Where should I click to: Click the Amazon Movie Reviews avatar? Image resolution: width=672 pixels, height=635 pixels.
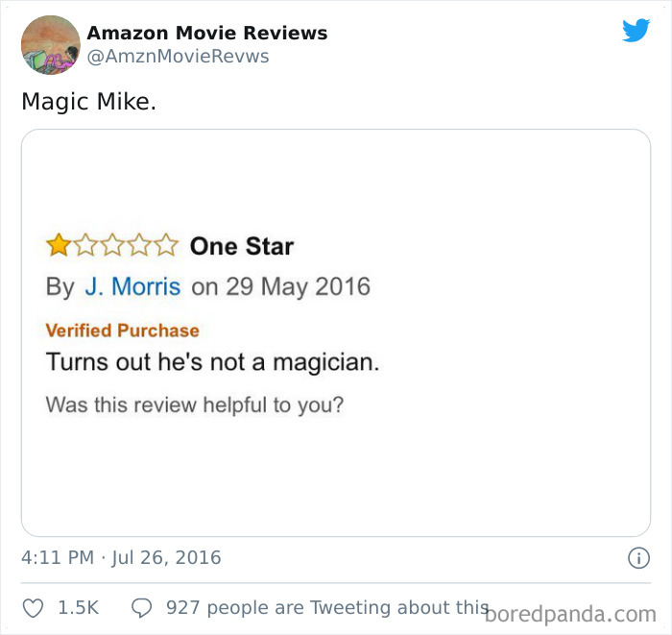click(x=51, y=45)
